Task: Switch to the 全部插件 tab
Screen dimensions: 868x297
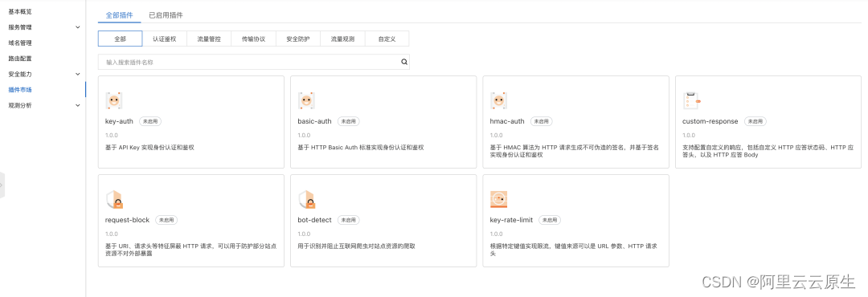Action: (x=119, y=15)
